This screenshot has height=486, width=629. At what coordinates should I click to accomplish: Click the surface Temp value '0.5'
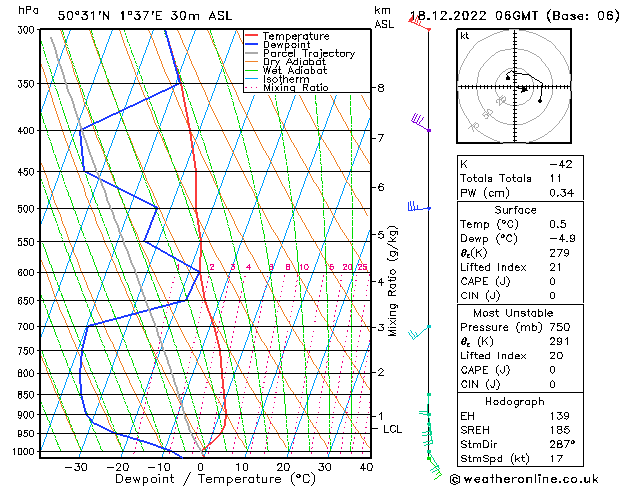tap(558, 224)
